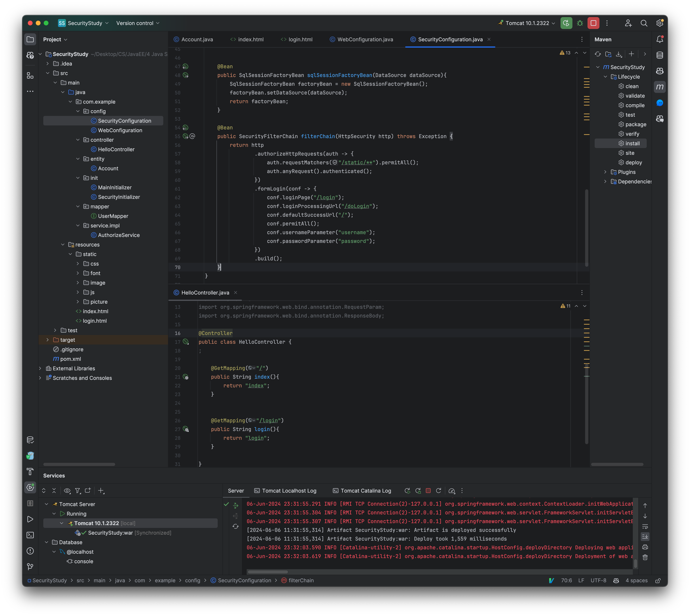Image resolution: width=690 pixels, height=616 pixels.
Task: Select the Maven tool window icon on the right
Action: click(660, 87)
